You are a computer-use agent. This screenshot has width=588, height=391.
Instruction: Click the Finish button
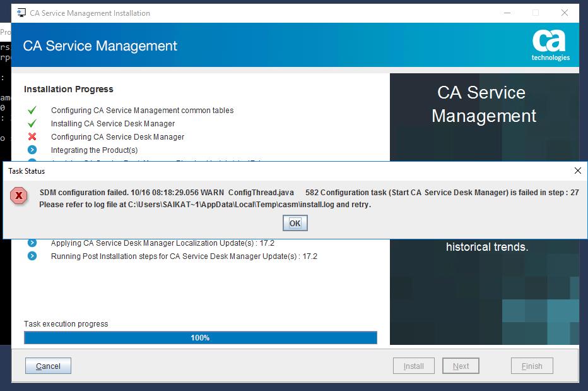tap(532, 365)
